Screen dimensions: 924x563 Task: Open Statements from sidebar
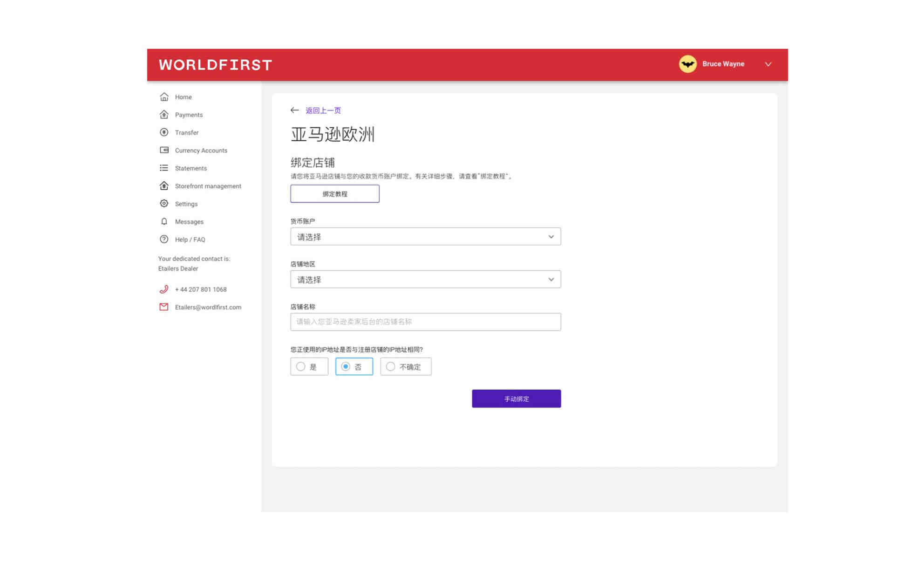190,168
